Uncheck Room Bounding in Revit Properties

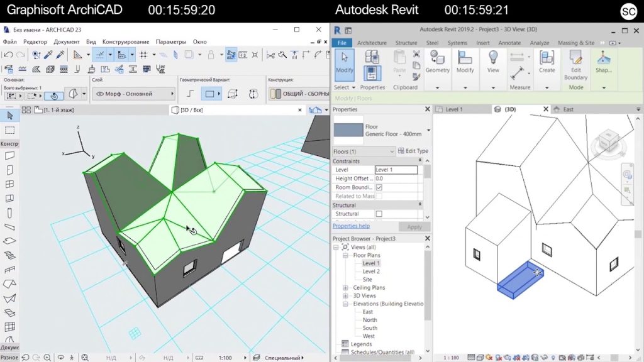378,187
